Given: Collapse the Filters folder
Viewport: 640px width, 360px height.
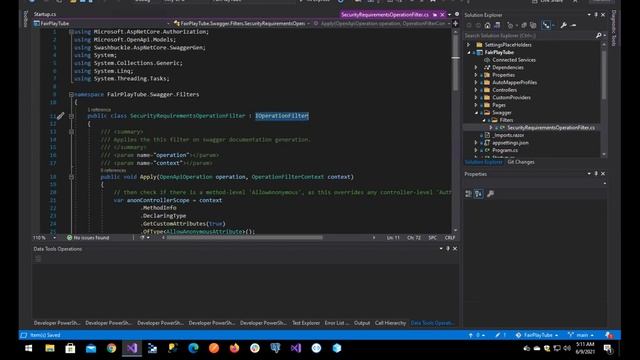Looking at the screenshot, I should coord(484,120).
